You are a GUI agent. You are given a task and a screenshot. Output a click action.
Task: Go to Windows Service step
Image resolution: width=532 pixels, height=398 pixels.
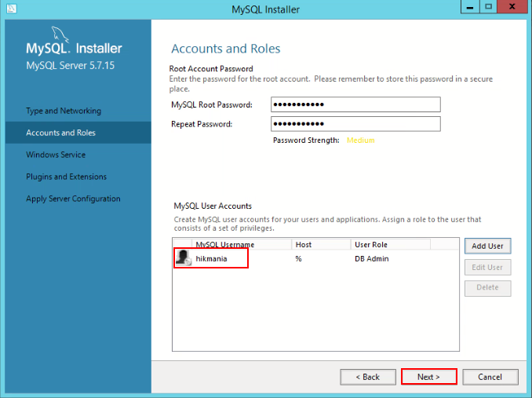pos(56,155)
